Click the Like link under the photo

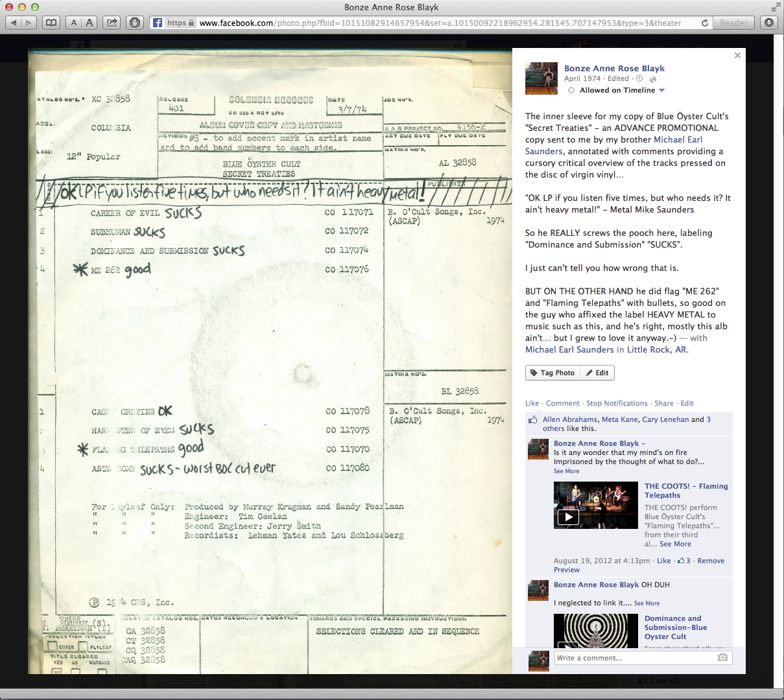tap(532, 403)
